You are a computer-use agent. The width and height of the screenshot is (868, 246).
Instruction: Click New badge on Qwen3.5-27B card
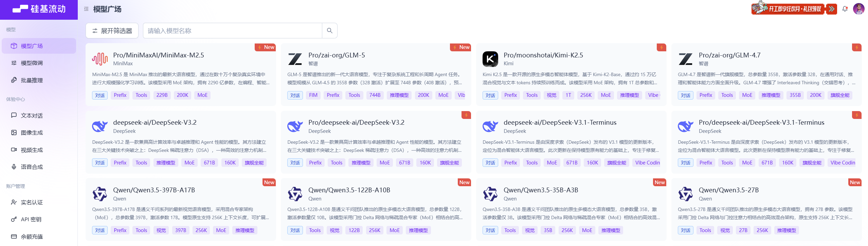click(x=855, y=182)
